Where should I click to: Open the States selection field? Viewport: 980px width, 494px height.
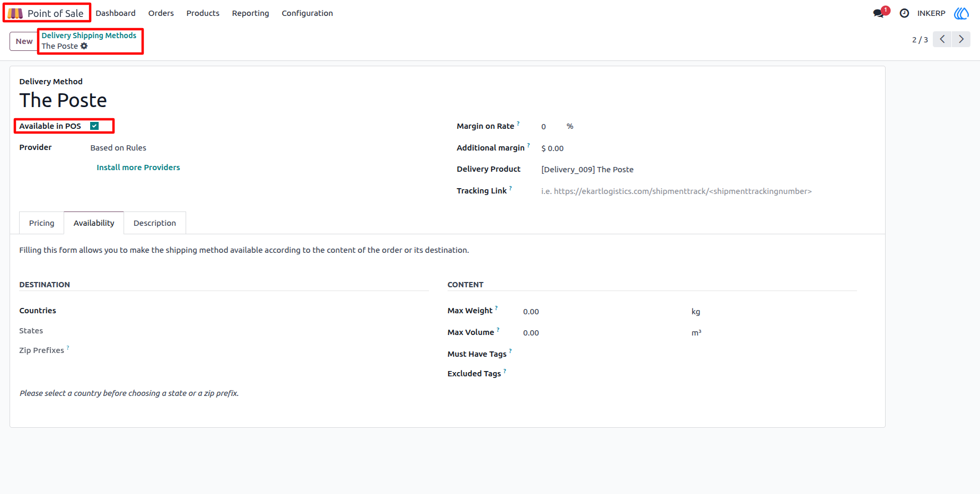259,331
